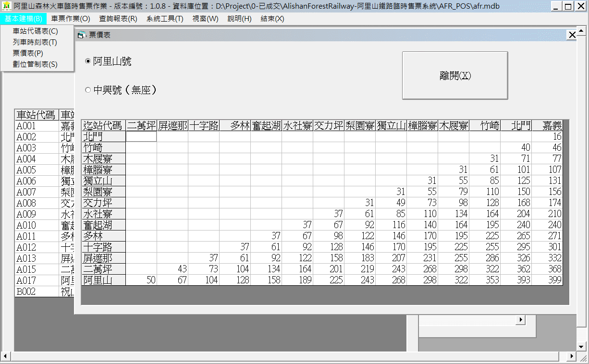Screen dimensions: 589x364
Task: Click the right arrow of the bottom window scrollbar
Action: coord(572,356)
